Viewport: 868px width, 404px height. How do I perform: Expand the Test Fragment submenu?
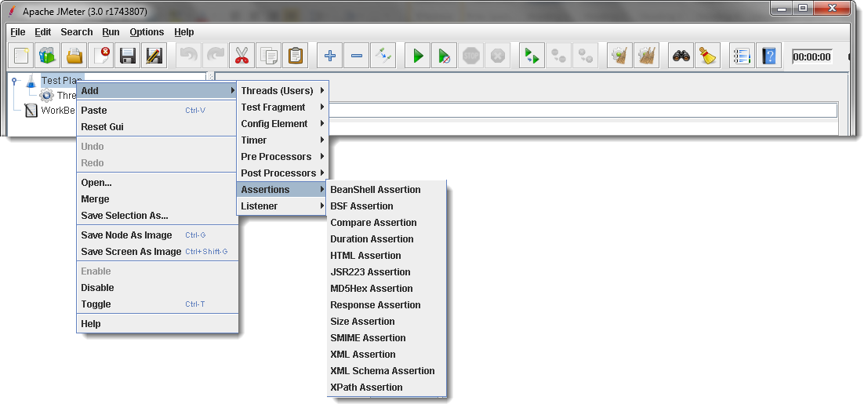283,107
